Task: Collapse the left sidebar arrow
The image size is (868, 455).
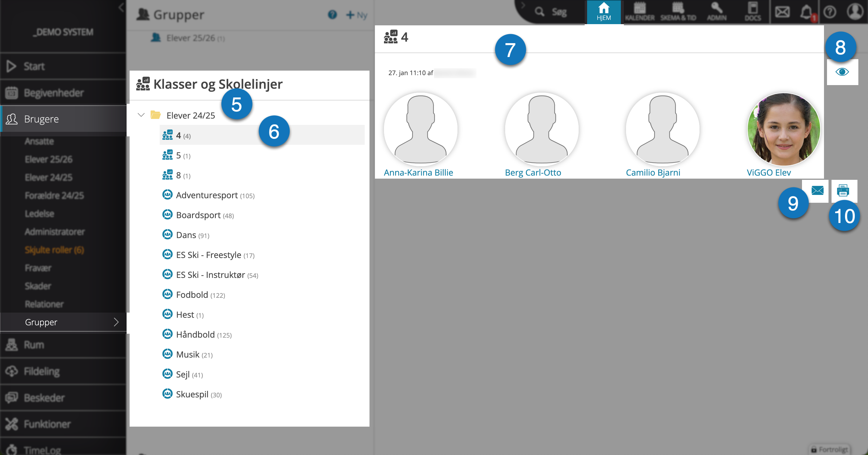Action: click(121, 8)
